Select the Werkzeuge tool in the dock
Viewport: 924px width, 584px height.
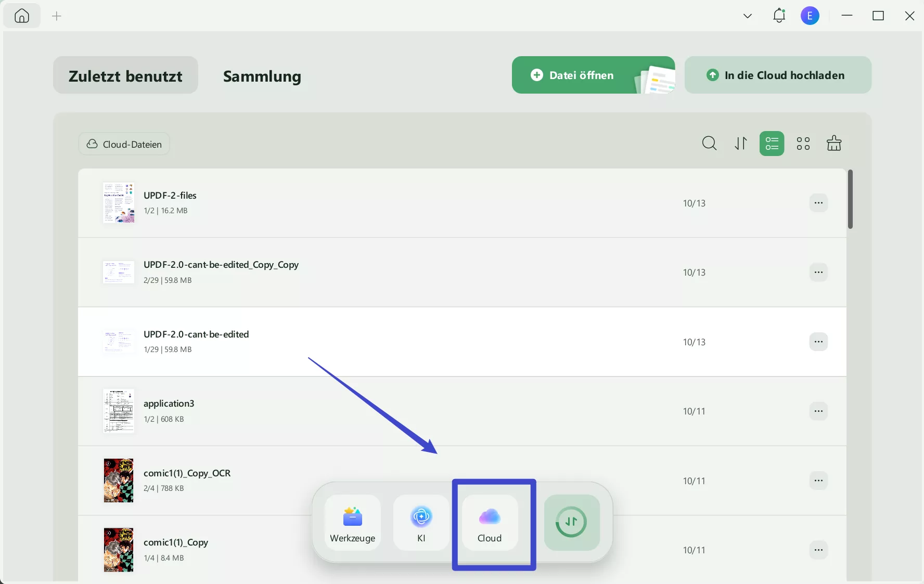352,523
